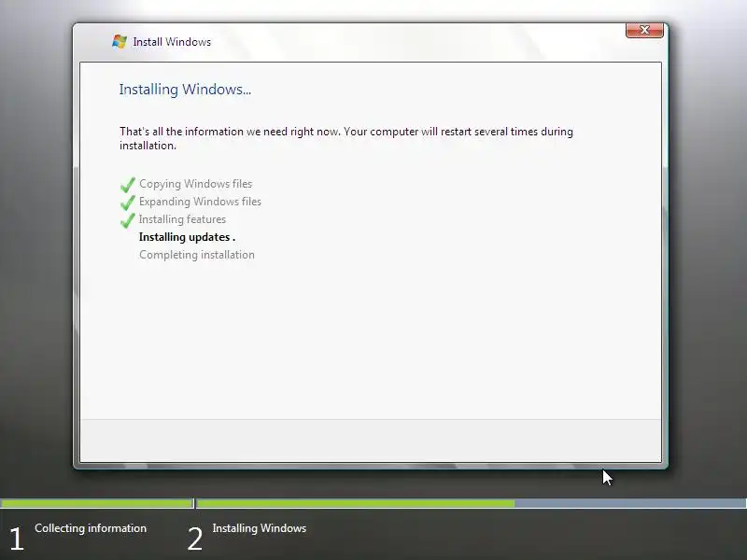
Task: Click the Installing Windows progress bar segment
Action: (x=472, y=503)
